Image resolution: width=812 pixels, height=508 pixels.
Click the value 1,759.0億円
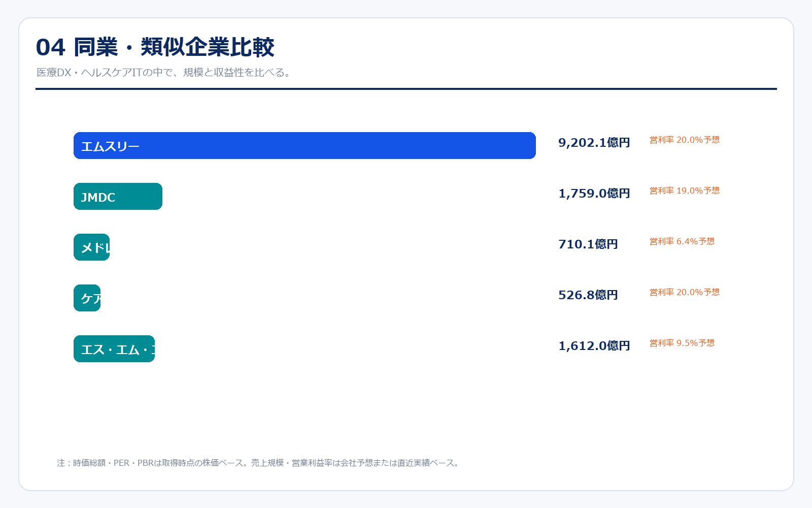pyautogui.click(x=594, y=194)
